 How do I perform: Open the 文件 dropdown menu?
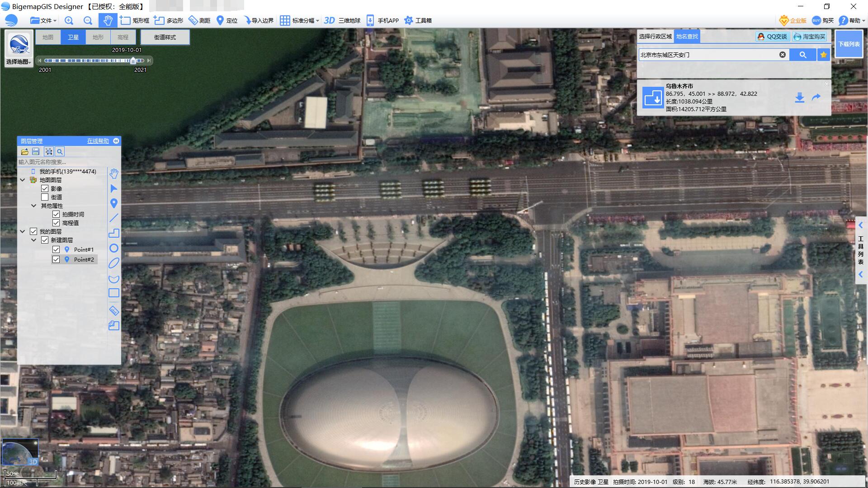[43, 20]
